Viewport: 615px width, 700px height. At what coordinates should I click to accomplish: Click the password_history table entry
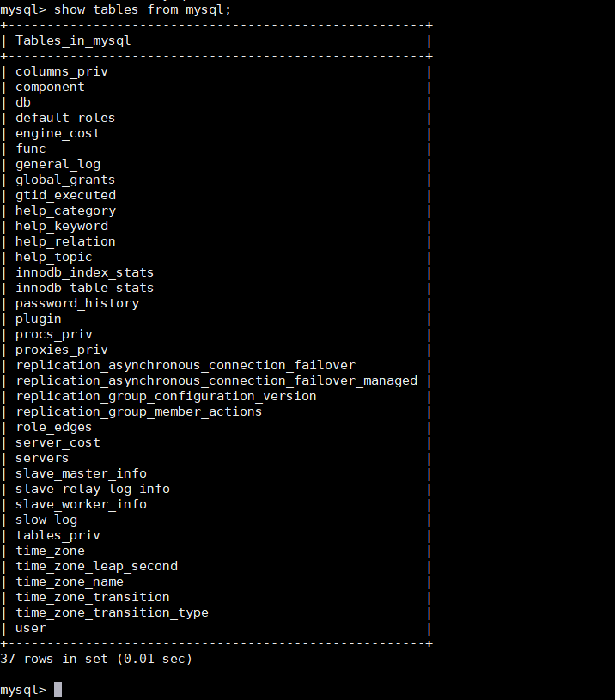[77, 303]
